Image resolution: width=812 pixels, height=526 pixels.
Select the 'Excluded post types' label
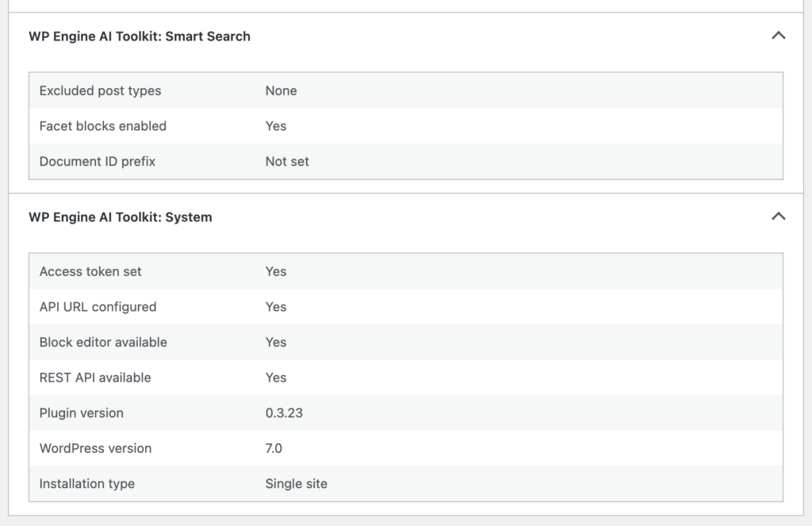click(x=100, y=90)
